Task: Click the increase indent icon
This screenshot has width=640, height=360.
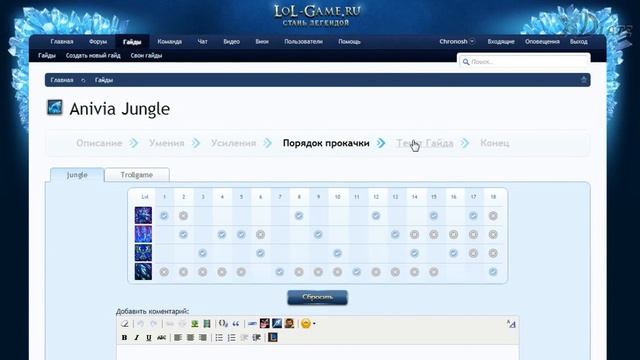Action: point(256,338)
